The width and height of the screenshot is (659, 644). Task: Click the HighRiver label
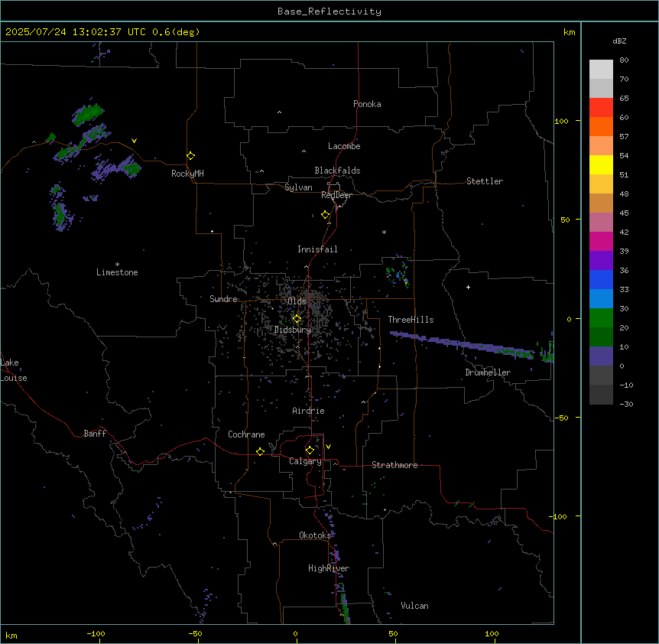pos(329,568)
